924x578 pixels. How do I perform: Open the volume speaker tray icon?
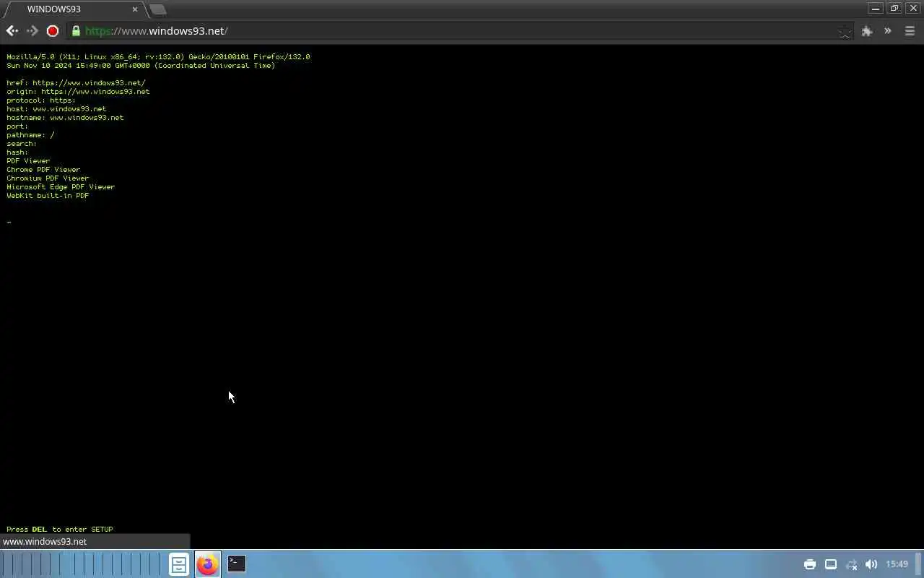click(x=871, y=564)
